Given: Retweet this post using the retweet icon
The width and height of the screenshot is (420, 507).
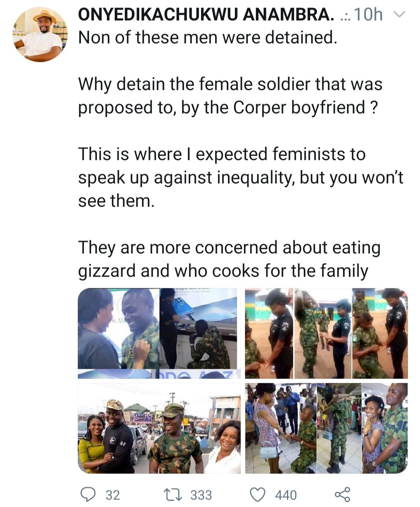Looking at the screenshot, I should tap(172, 495).
